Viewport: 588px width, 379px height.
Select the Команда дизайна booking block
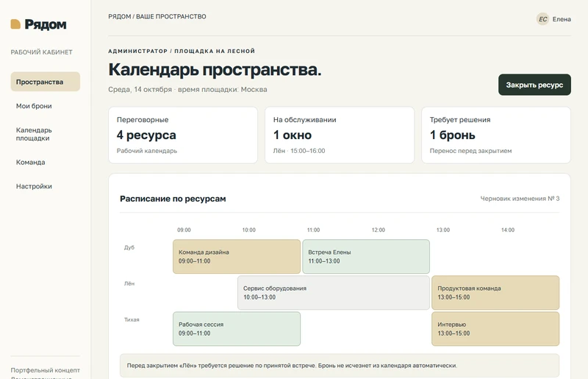[x=237, y=257]
